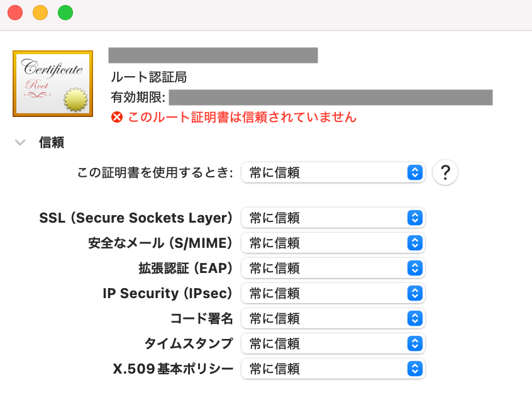Click the 信頼 section heading
This screenshot has width=532, height=400.
[x=52, y=143]
